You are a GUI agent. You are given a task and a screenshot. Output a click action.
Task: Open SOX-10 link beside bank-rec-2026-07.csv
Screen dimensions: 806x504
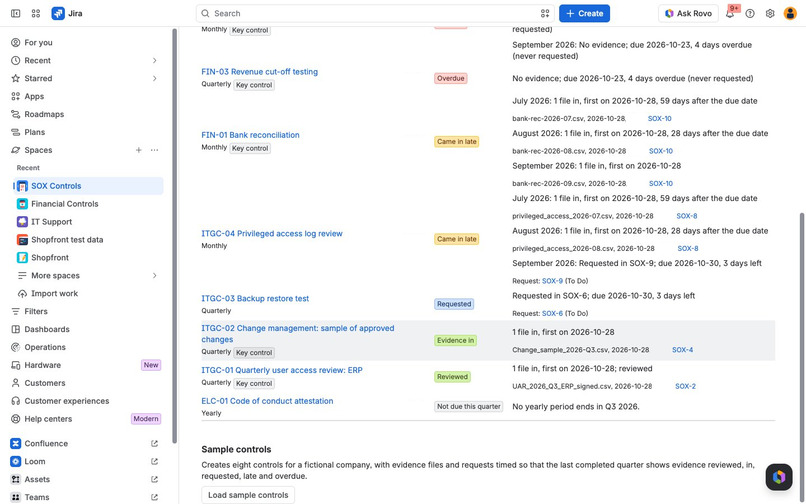click(x=660, y=118)
